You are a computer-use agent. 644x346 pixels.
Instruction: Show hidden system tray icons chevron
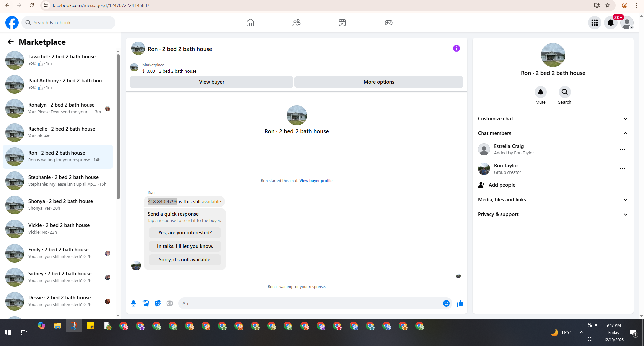(x=582, y=332)
